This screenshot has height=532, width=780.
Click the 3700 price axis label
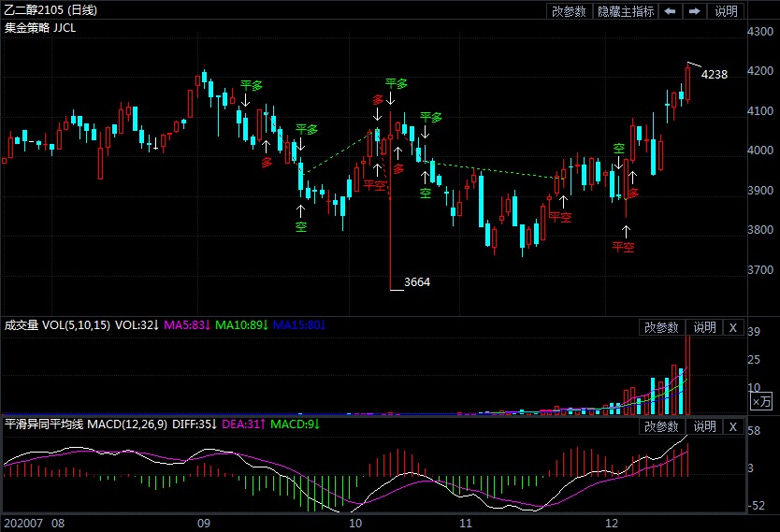[760, 270]
